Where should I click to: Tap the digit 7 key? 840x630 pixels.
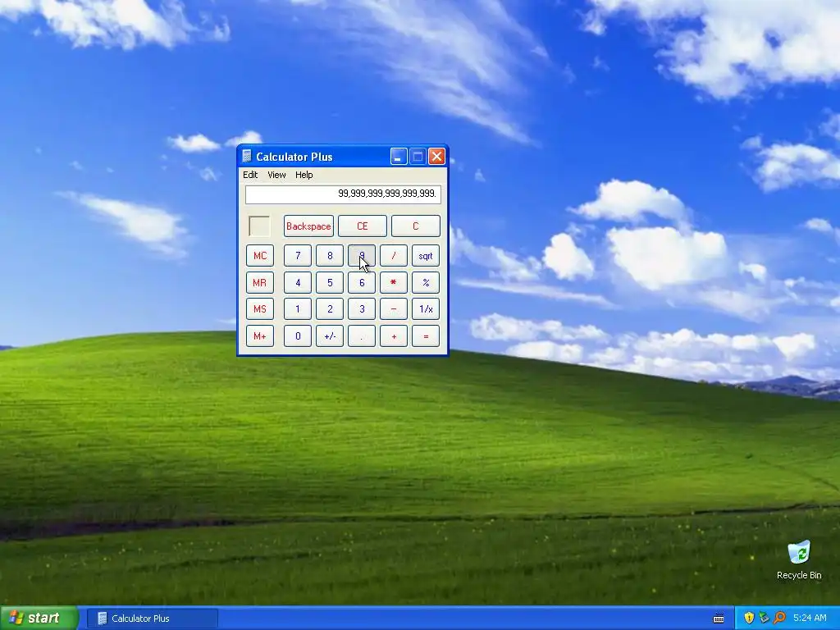point(298,256)
